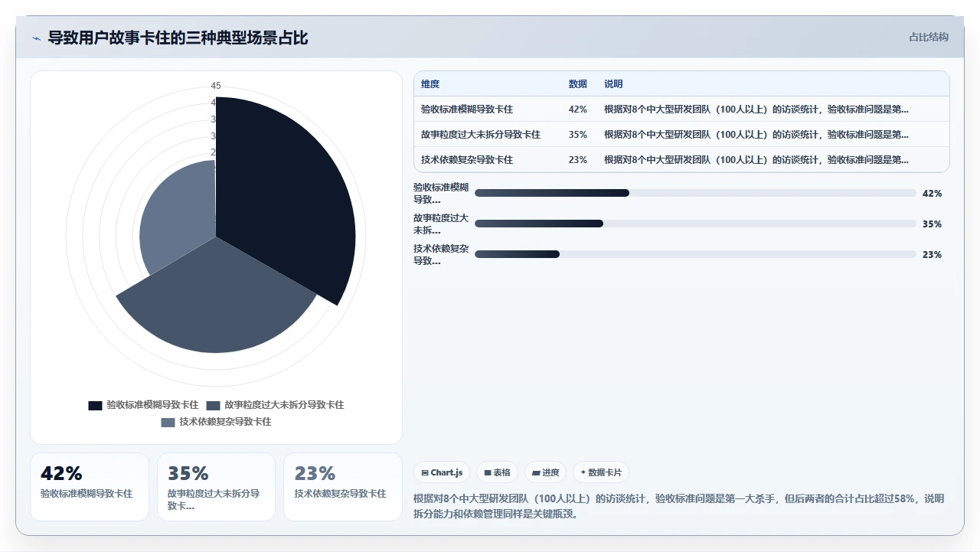This screenshot has height=552, width=980.
Task: Select the Chart.js tag chip
Action: (x=442, y=472)
